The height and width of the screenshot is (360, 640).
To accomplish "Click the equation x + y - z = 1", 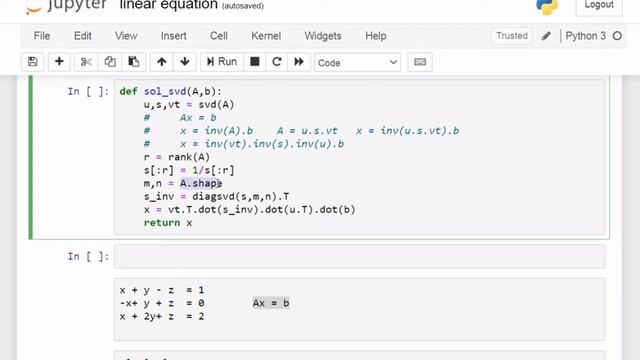I will coord(162,290).
